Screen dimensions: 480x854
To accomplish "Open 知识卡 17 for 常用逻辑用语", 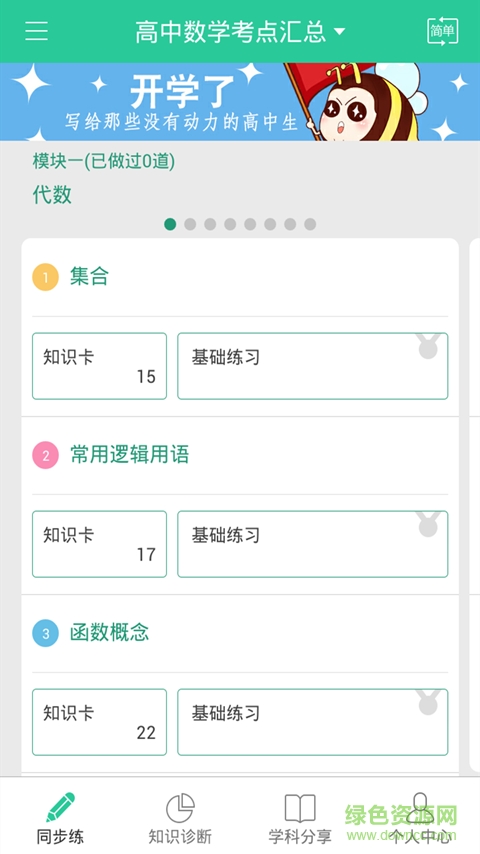I will [x=99, y=544].
